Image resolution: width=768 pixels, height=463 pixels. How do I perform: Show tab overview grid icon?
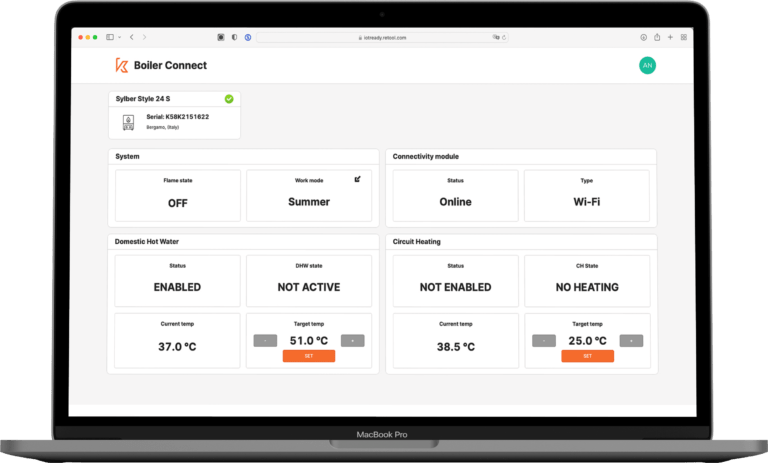(x=684, y=37)
